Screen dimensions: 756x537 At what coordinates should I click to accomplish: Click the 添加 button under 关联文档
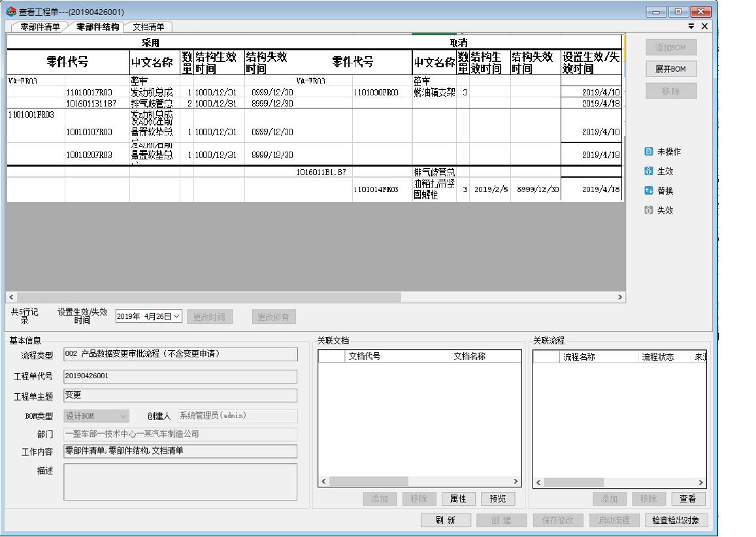pos(380,499)
